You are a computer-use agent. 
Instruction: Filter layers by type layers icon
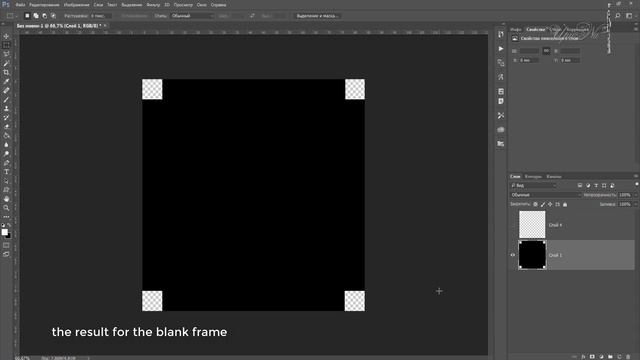coord(596,186)
